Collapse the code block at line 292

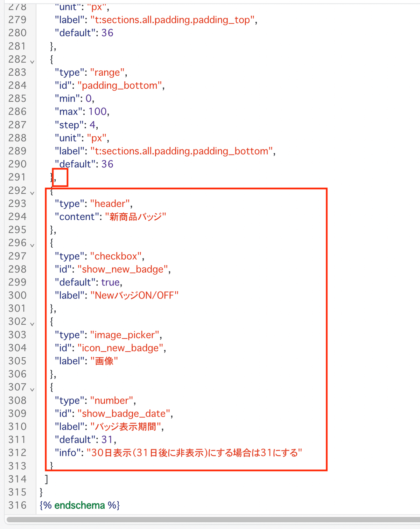32,193
